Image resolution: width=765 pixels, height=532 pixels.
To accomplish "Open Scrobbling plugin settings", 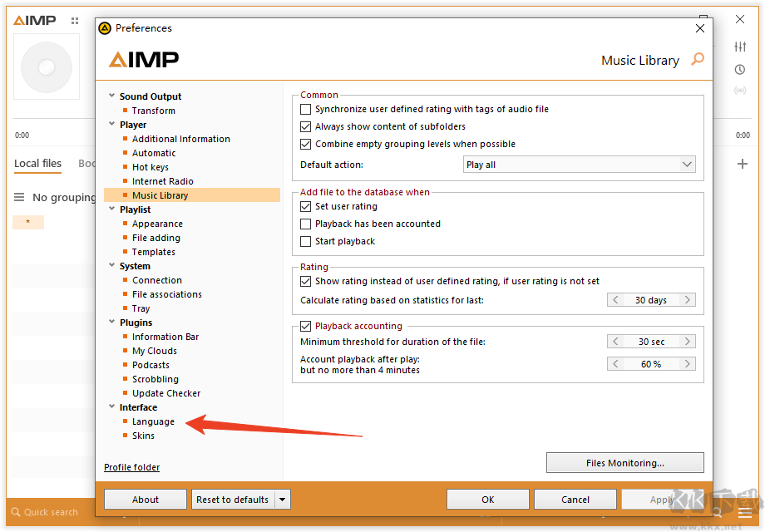I will pyautogui.click(x=155, y=379).
